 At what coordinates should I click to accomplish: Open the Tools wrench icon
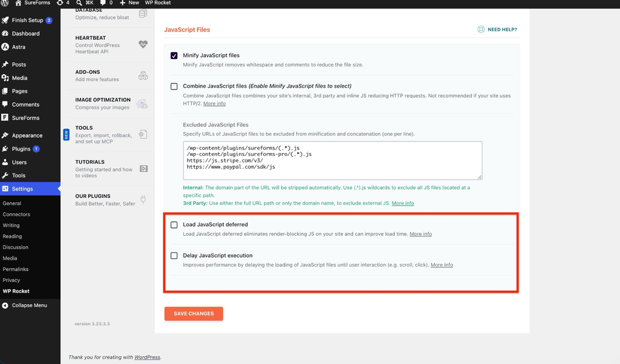click(x=5, y=175)
